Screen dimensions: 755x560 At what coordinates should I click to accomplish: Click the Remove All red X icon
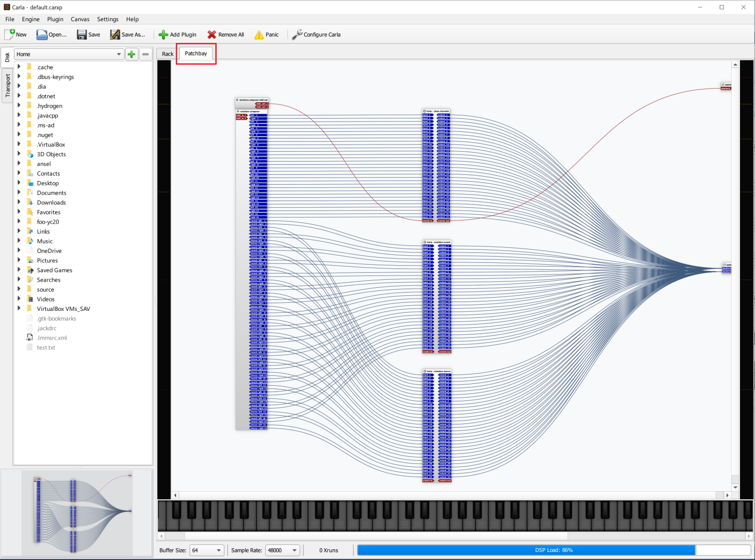pyautogui.click(x=212, y=34)
